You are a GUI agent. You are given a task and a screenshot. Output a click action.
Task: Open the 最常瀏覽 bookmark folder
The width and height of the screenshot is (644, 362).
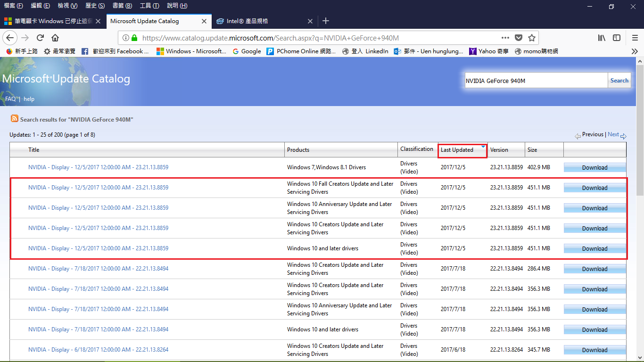point(59,51)
